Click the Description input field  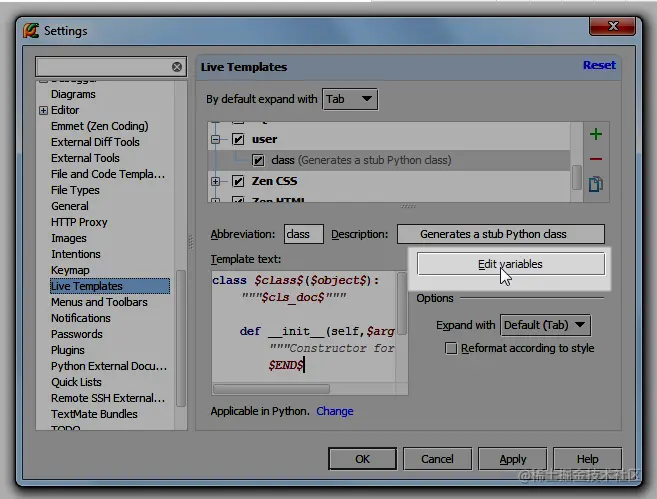[501, 234]
